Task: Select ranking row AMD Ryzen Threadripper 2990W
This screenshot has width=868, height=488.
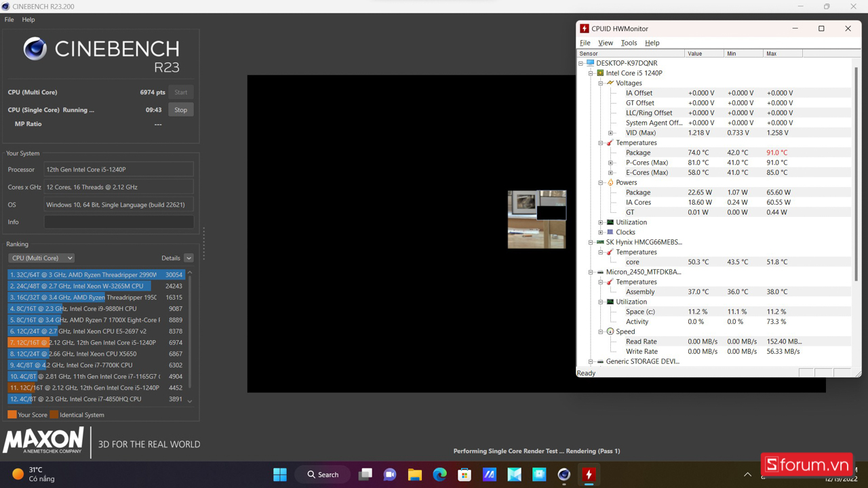Action: [x=96, y=274]
